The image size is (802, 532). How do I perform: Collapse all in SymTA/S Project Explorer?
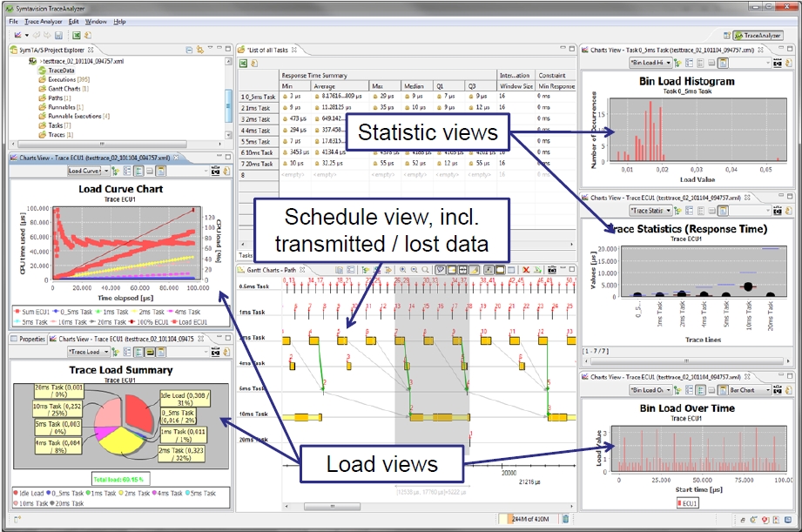(x=189, y=50)
